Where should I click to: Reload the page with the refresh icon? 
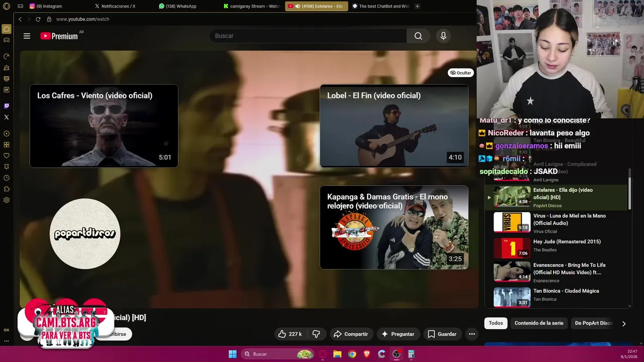[x=38, y=19]
